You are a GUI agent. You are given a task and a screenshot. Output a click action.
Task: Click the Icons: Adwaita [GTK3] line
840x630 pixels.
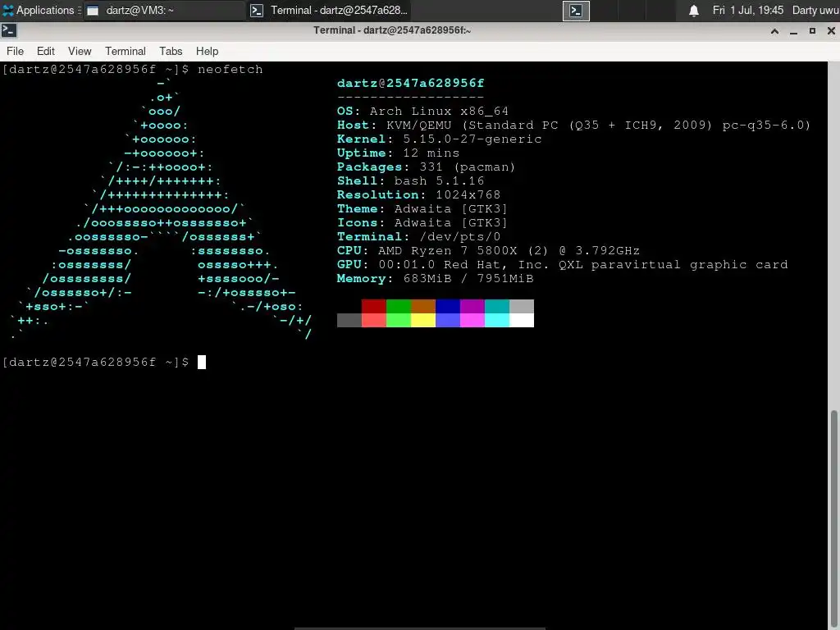[x=422, y=222]
